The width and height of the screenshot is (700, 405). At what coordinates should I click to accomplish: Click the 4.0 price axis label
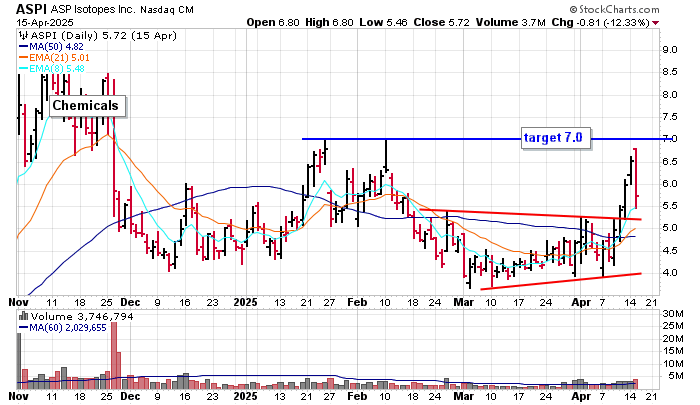pyautogui.click(x=668, y=272)
